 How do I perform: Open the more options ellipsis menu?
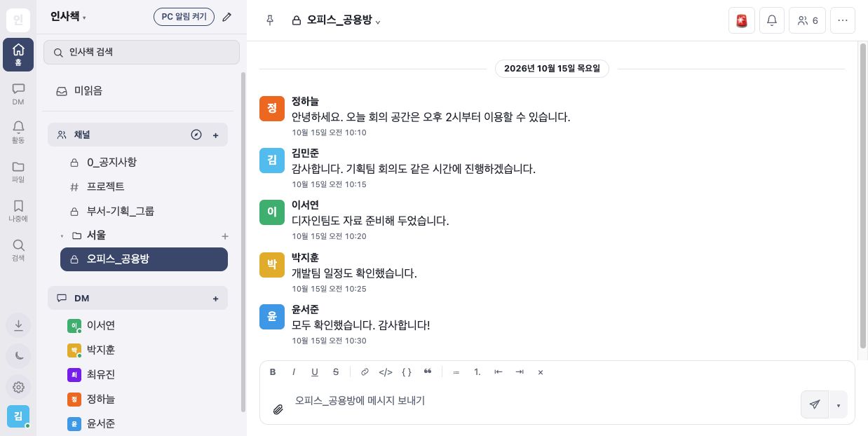point(843,20)
